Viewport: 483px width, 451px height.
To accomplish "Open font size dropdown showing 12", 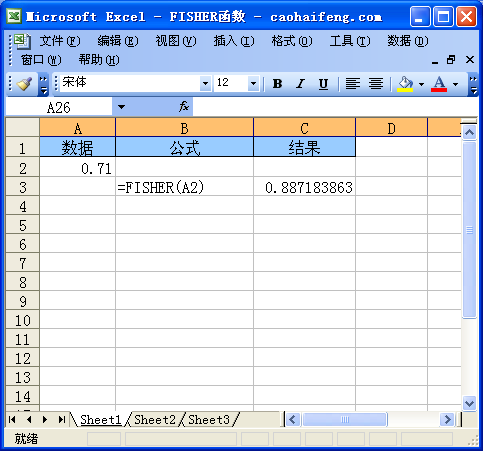I will coord(253,83).
